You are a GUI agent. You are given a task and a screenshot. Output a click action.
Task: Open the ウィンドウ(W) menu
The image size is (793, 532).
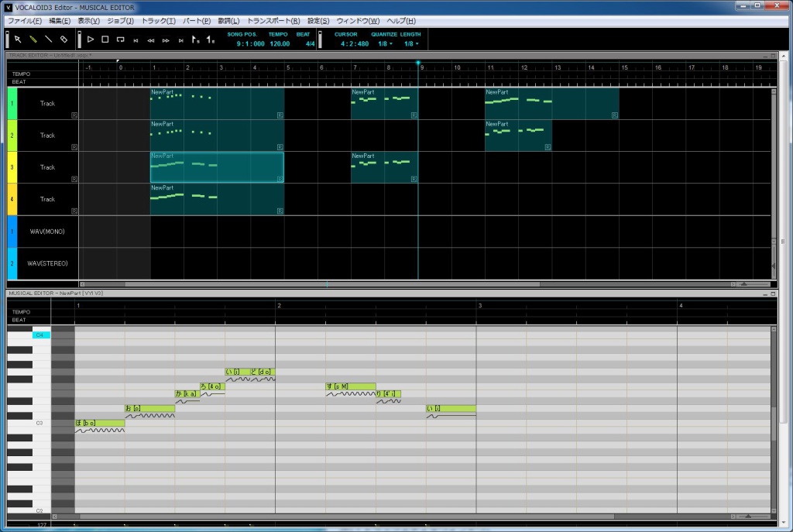[x=358, y=21]
